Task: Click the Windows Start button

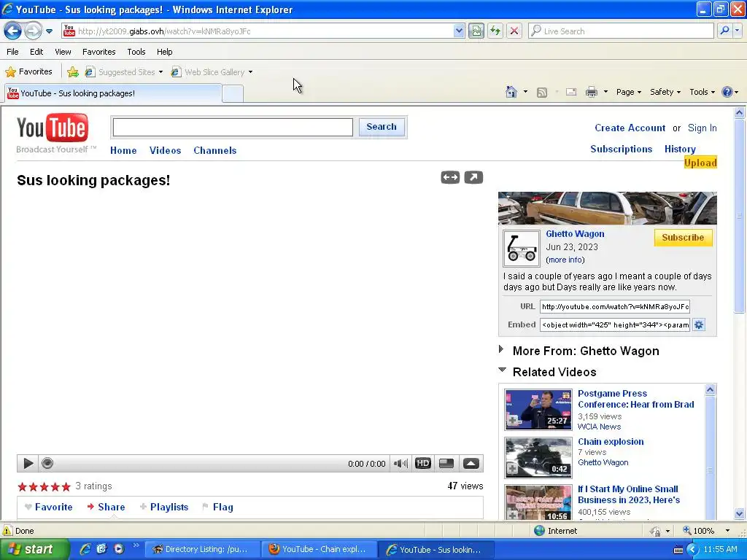Action: 34,549
